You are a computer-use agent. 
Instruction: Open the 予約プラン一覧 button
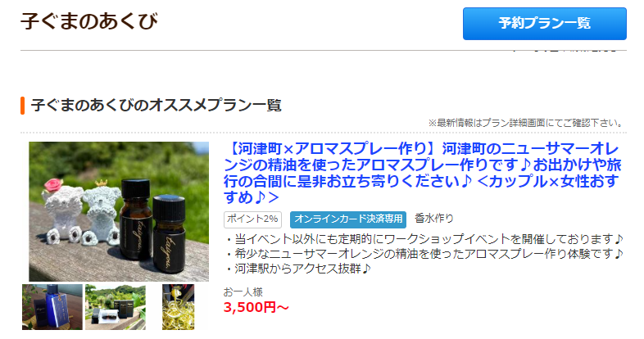(x=545, y=24)
